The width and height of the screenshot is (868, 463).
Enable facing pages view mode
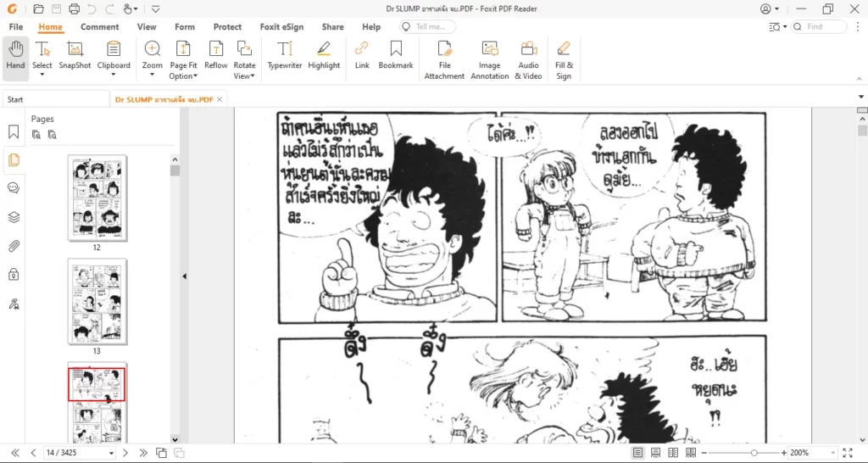click(673, 453)
